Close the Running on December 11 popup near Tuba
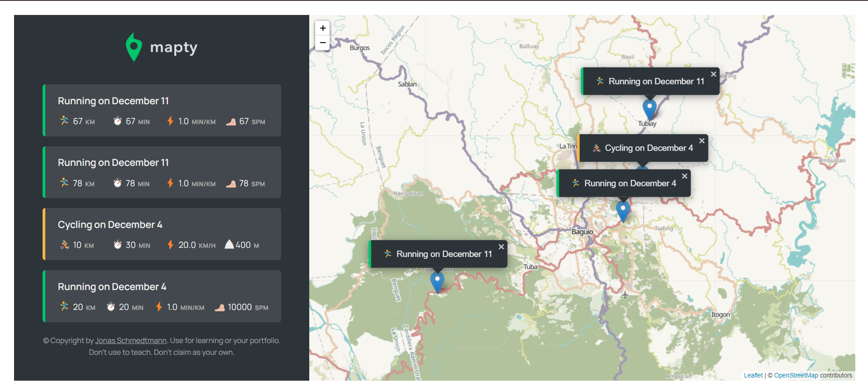This screenshot has height=392, width=868. 501,247
